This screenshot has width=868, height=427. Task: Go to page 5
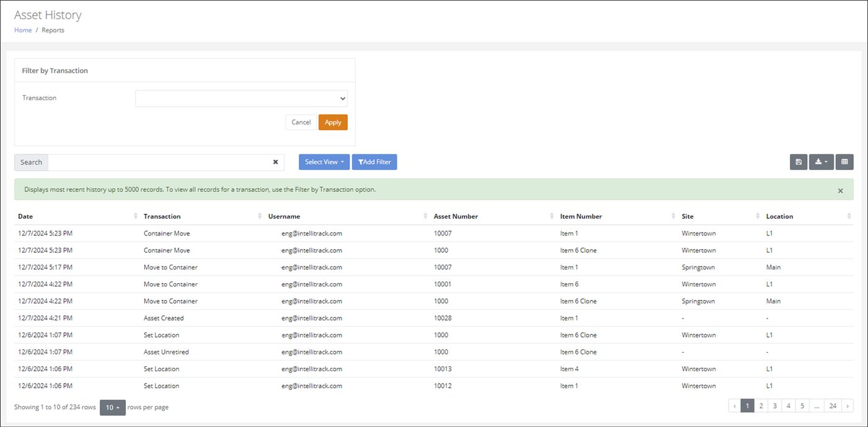pos(802,407)
